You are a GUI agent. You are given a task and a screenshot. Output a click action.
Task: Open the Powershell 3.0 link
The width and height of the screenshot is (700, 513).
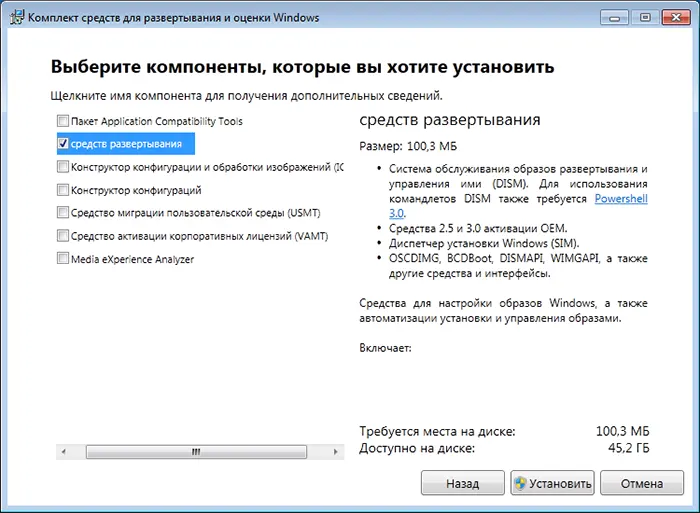point(621,199)
